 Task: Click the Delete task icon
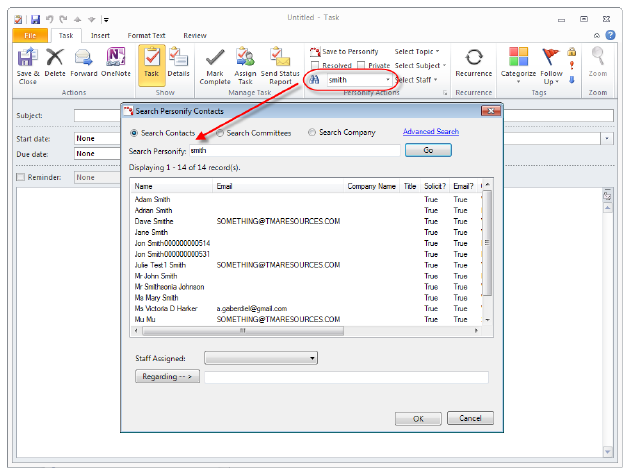tap(55, 60)
